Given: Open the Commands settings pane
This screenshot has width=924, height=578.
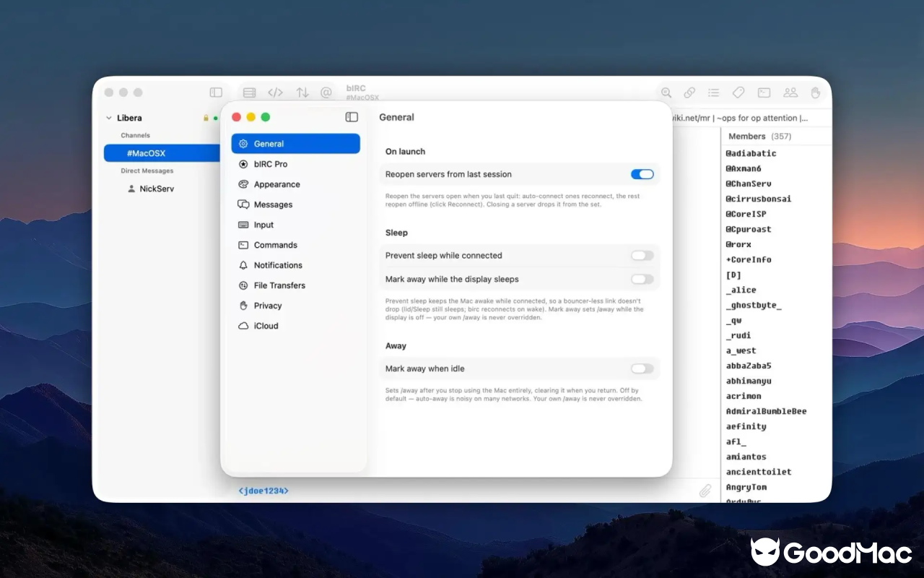Looking at the screenshot, I should click(296, 245).
